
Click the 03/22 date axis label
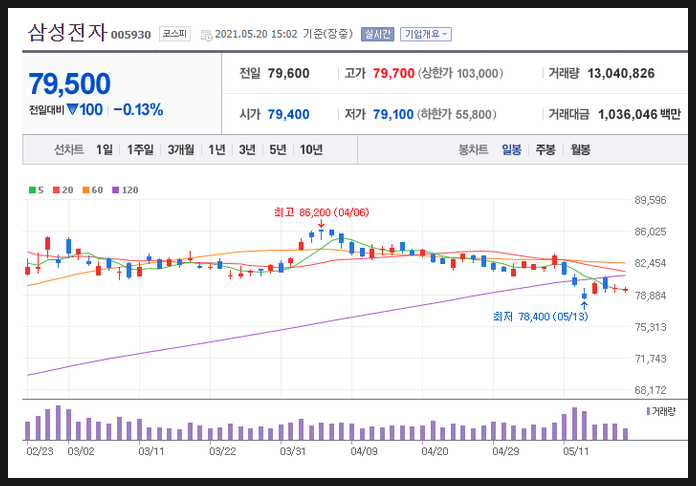tap(222, 451)
